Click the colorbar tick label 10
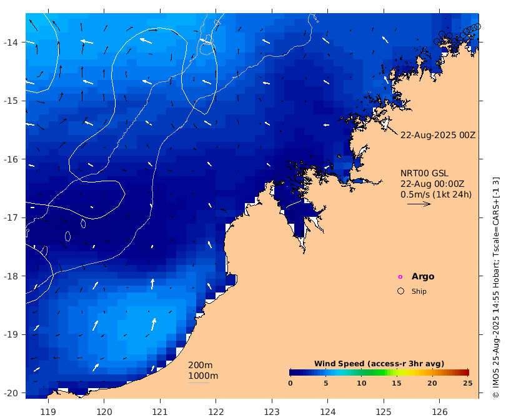Viewport: 506px width, 420px height. pyautogui.click(x=362, y=383)
